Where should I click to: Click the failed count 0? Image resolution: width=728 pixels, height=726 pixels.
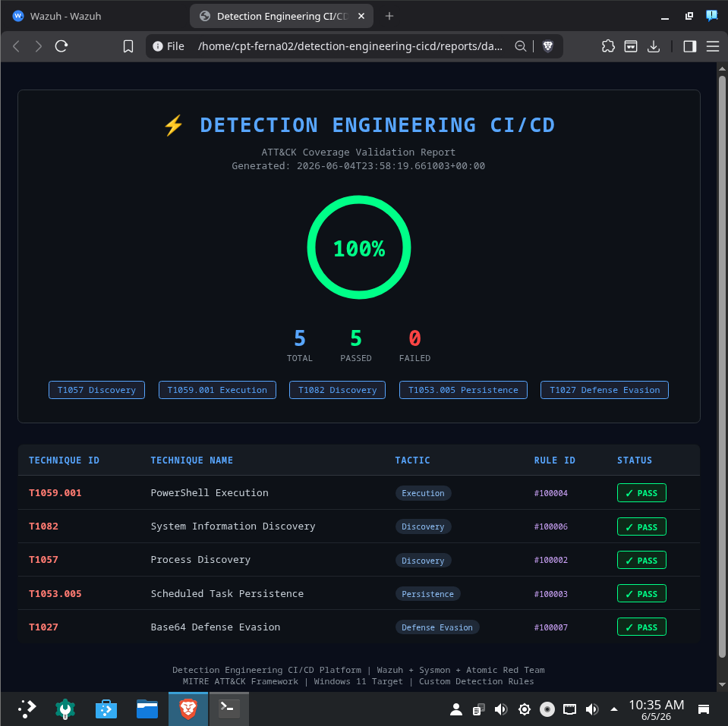pos(414,338)
